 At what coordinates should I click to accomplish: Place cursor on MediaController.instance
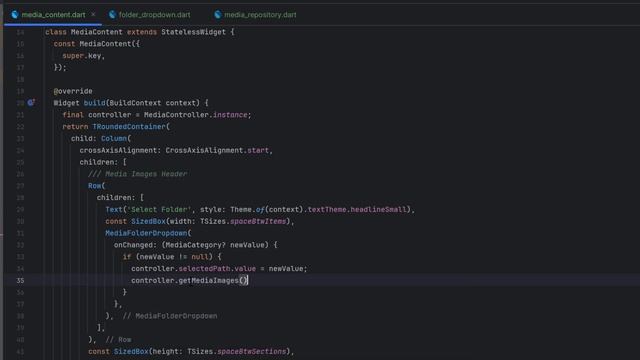(x=196, y=115)
